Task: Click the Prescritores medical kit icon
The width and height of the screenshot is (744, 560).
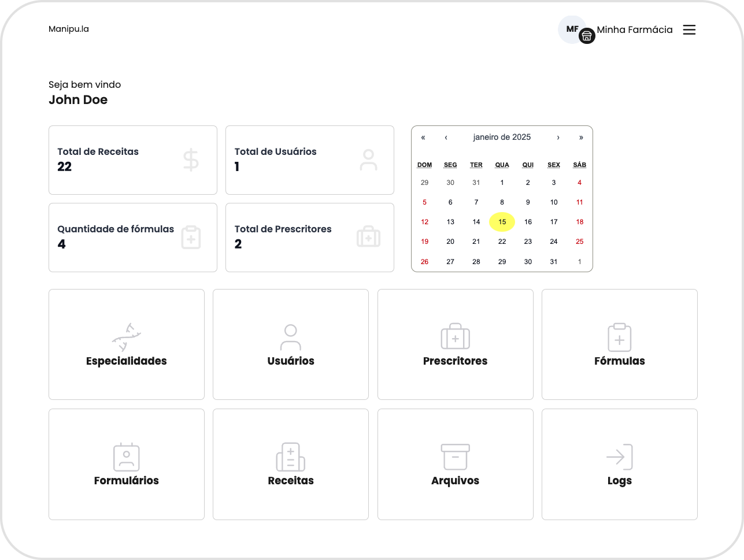Action: click(455, 337)
